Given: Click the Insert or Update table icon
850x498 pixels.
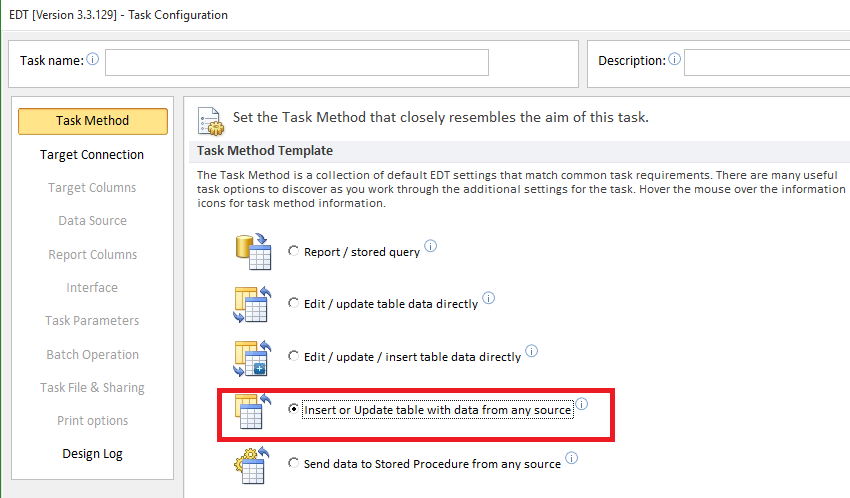Looking at the screenshot, I should click(252, 411).
